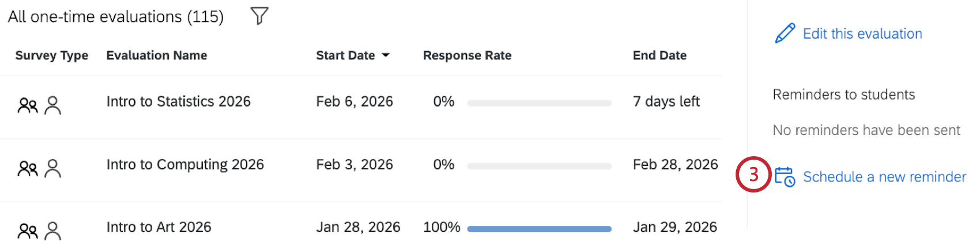
Task: Click Intro to Statistics 2026 response rate bar
Action: click(x=539, y=103)
